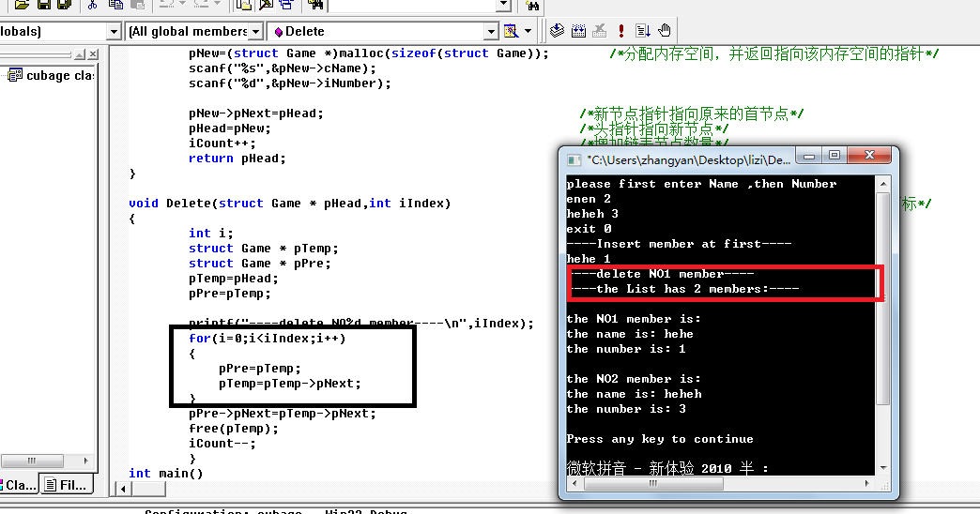Viewport: 980px width, 514px height.
Task: Click Find in Files binoculars icon
Action: [x=315, y=5]
